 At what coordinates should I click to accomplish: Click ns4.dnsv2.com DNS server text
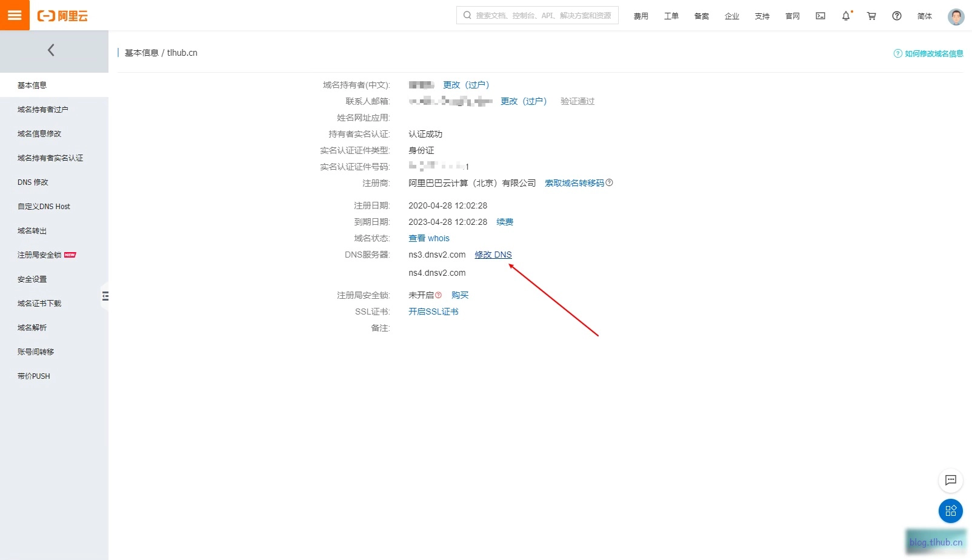(437, 273)
